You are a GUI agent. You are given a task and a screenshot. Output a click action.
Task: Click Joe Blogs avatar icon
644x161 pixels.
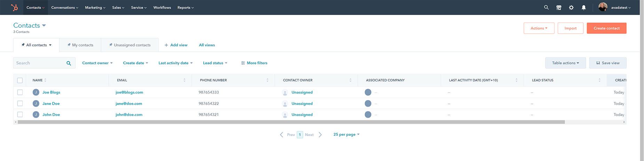pyautogui.click(x=36, y=92)
